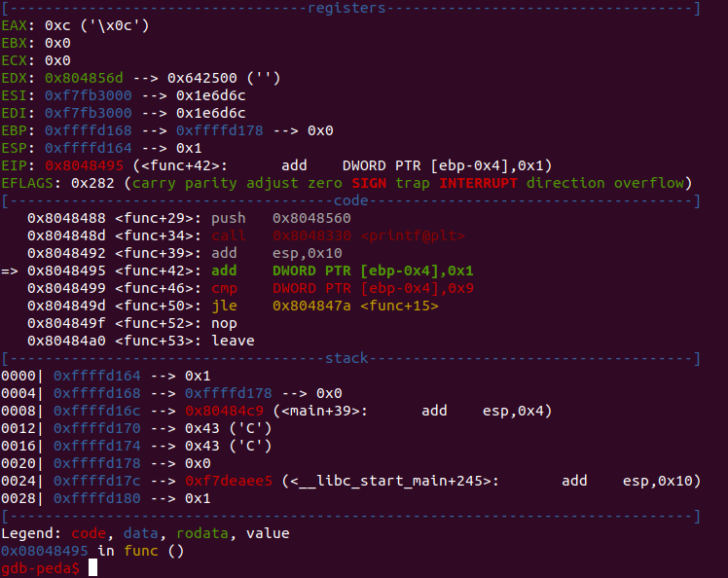
Task: Click the stack address 0xf7deaee5
Action: pyautogui.click(x=229, y=481)
